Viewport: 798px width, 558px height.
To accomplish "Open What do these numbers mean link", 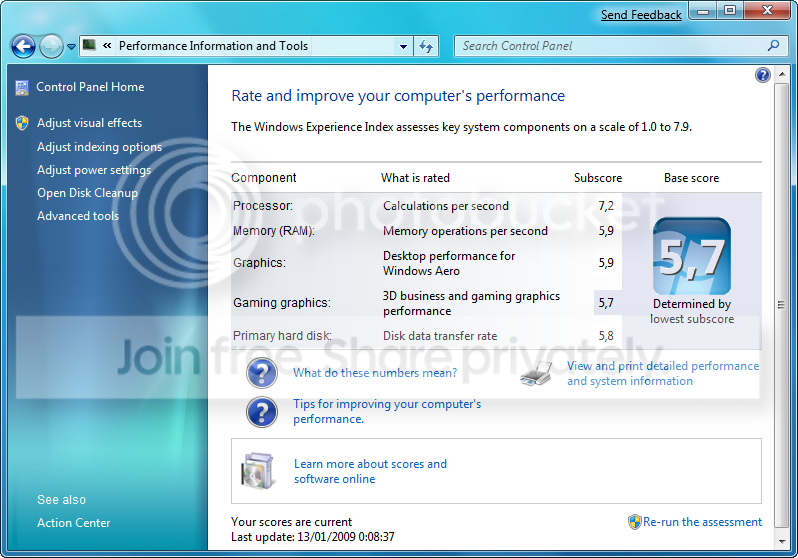I will tap(375, 373).
